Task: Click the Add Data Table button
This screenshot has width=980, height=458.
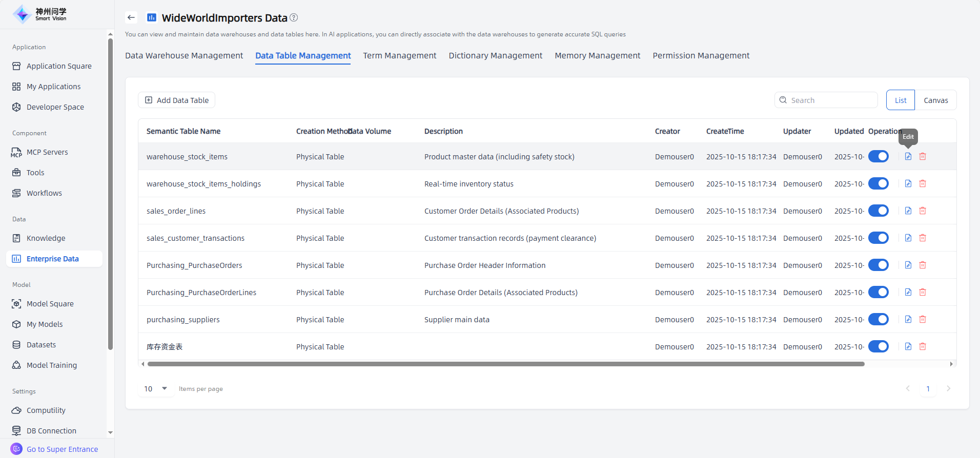Action: pyautogui.click(x=177, y=100)
